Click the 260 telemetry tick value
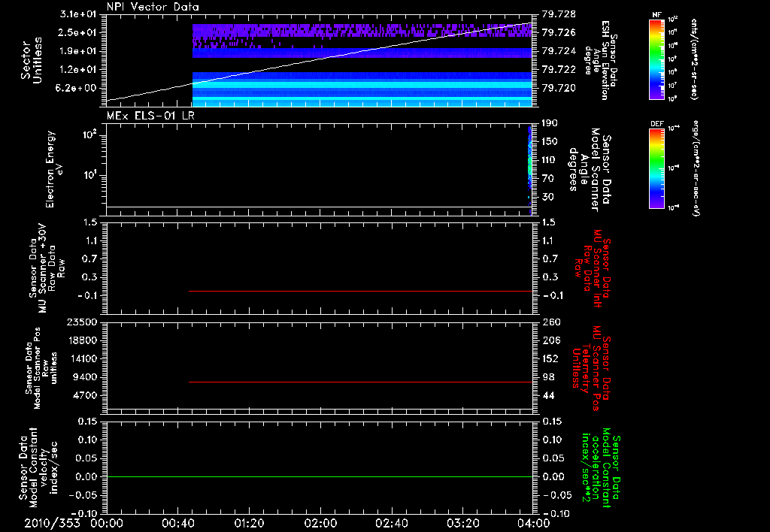 point(551,322)
